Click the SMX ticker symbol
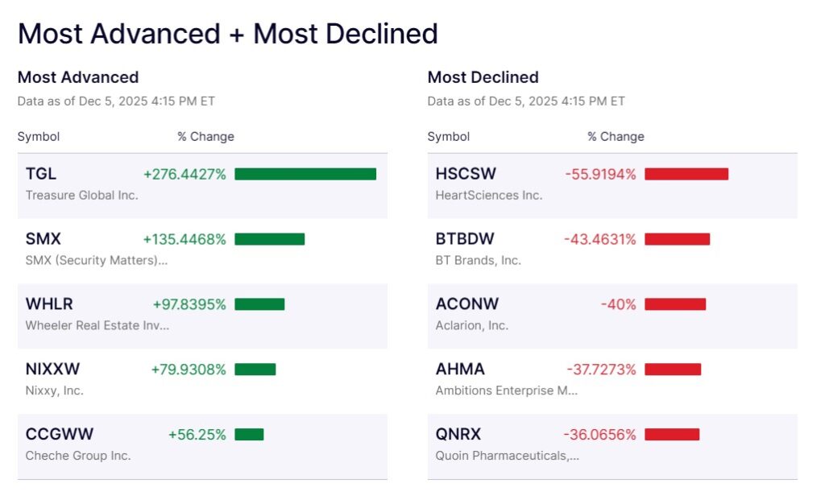The height and width of the screenshot is (504, 825). [x=44, y=239]
